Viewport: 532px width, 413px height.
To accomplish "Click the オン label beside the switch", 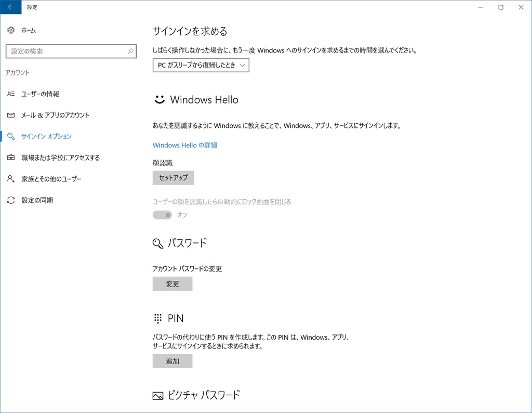I will coord(182,215).
